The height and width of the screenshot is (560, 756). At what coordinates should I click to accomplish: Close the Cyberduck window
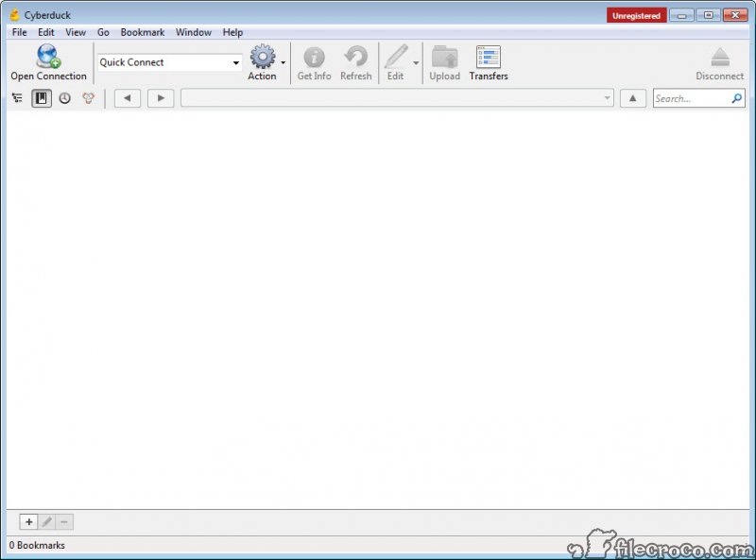tap(735, 15)
